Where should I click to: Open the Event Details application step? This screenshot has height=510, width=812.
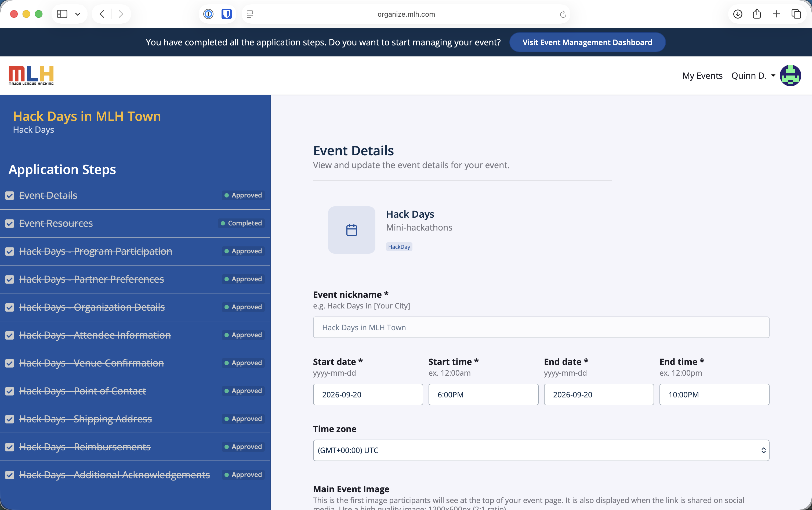pyautogui.click(x=48, y=195)
